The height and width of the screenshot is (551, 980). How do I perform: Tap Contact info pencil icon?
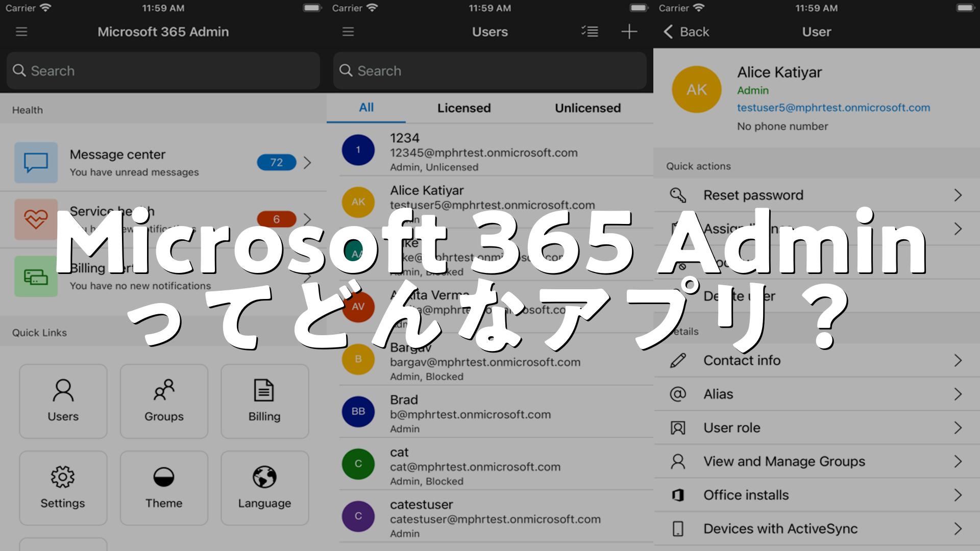point(678,360)
